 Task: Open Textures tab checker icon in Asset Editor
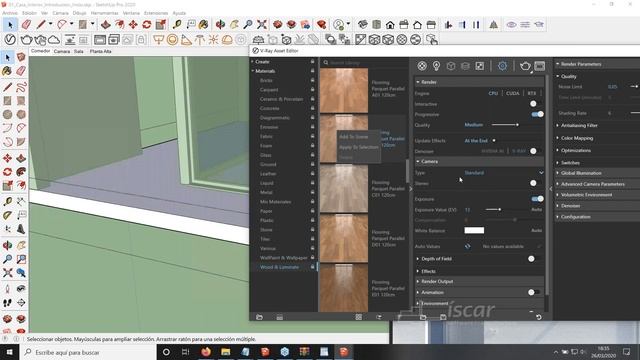[x=480, y=66]
